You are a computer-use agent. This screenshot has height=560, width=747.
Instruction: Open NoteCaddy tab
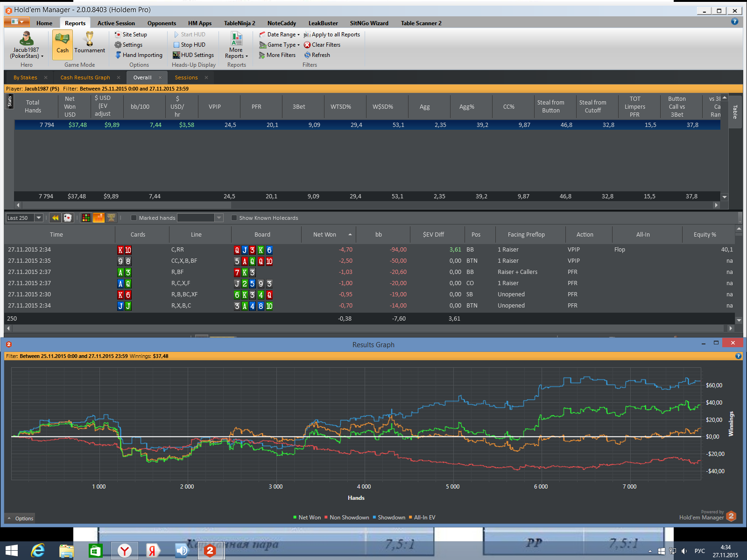282,23
